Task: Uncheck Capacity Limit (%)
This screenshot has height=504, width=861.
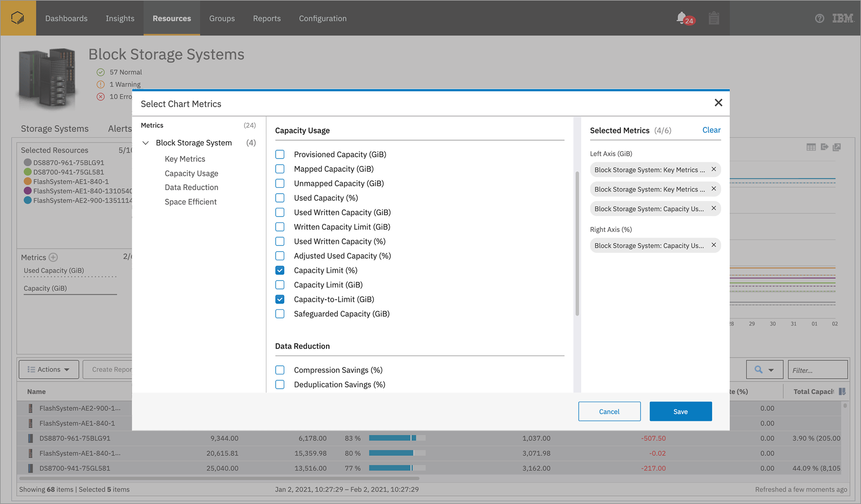Action: pyautogui.click(x=280, y=270)
